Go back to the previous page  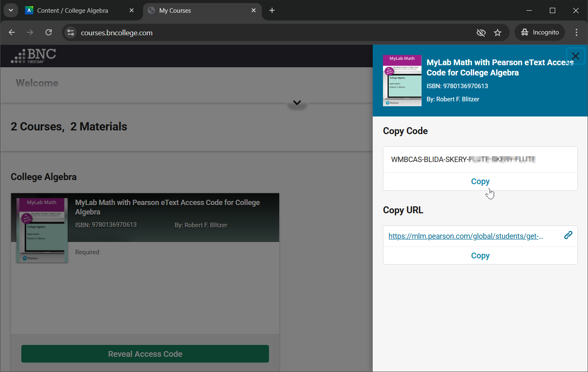pyautogui.click(x=11, y=32)
